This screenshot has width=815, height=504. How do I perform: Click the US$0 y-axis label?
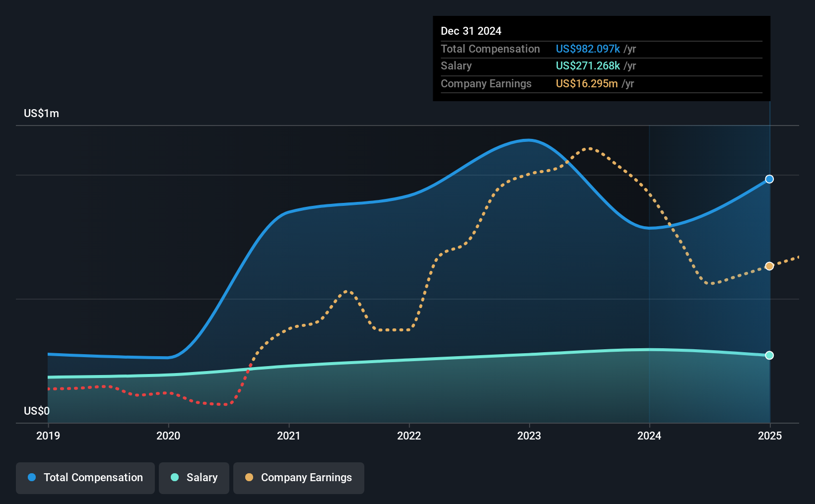click(x=37, y=411)
